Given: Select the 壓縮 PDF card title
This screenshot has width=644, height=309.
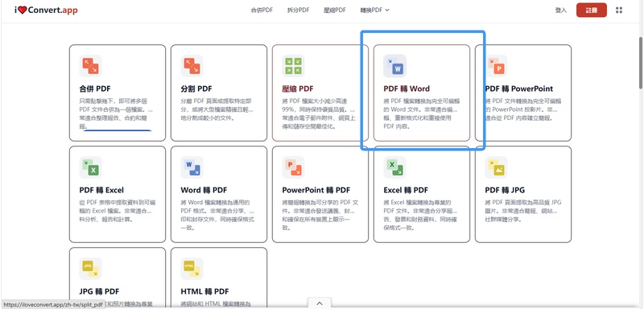Looking at the screenshot, I should click(298, 89).
